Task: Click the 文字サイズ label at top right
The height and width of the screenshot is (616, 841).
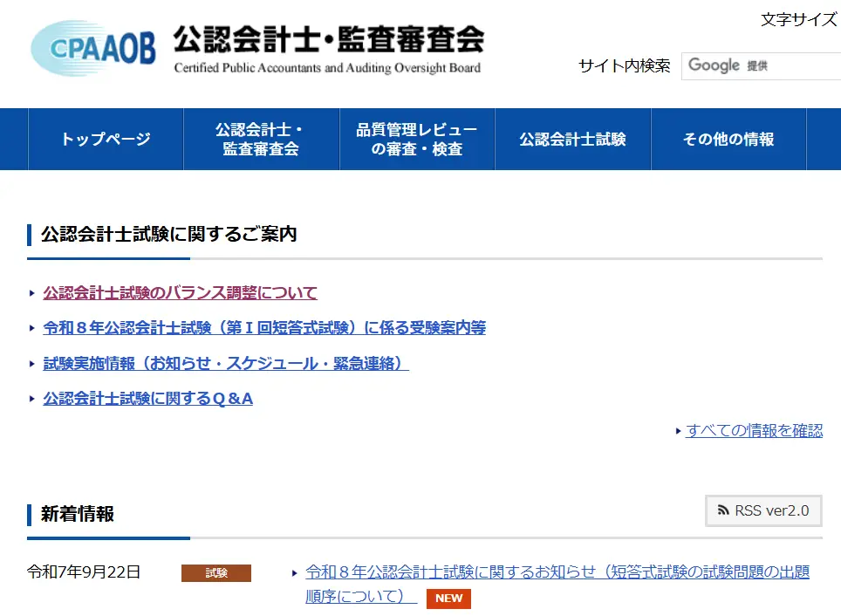Action: [798, 20]
